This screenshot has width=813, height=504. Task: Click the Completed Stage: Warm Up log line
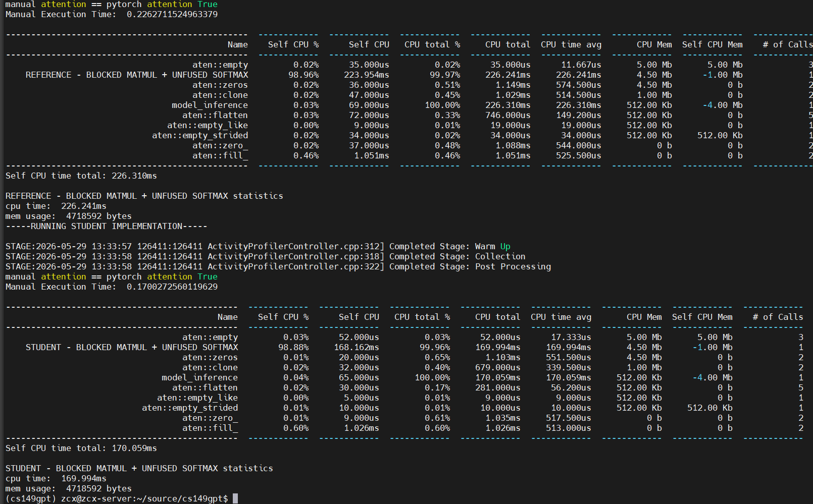point(258,246)
